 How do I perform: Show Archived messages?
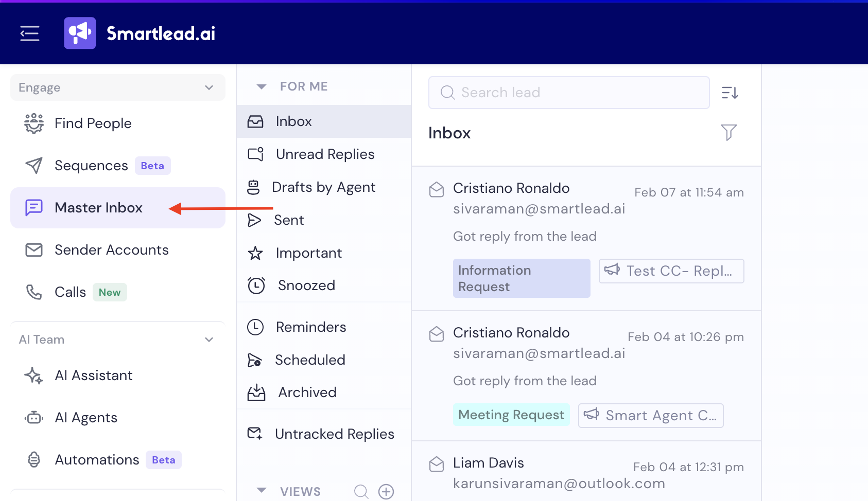coord(324,392)
